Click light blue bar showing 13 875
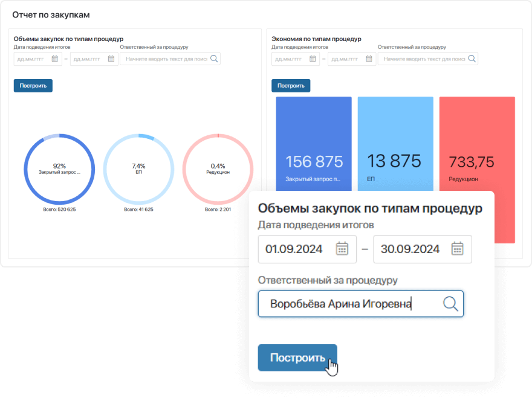532x401 pixels. [x=395, y=144]
